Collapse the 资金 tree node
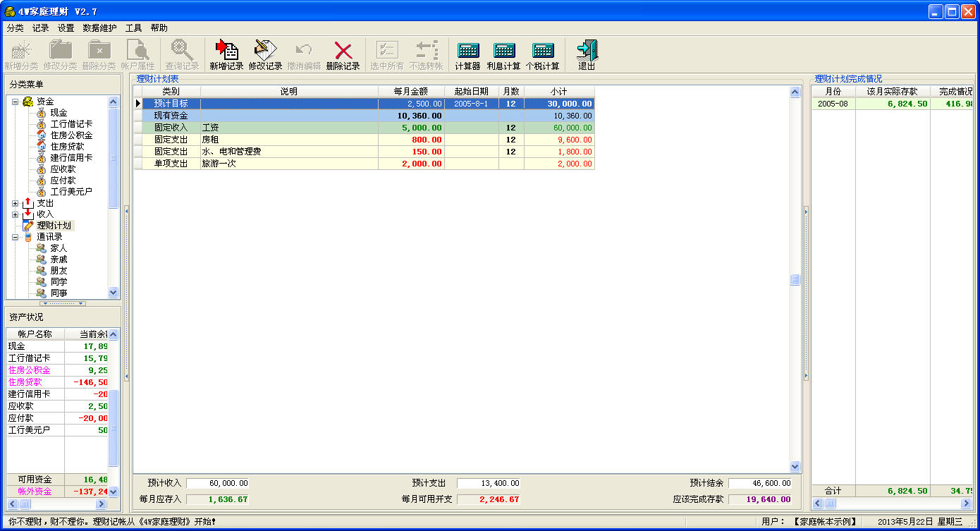Viewport: 980px width, 531px height. (15, 102)
